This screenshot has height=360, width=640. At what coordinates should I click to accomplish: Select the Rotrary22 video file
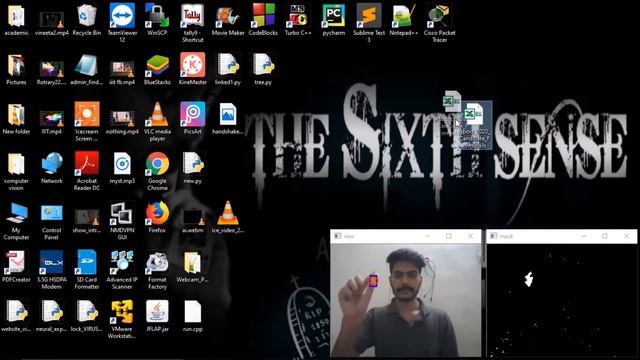pyautogui.click(x=51, y=71)
